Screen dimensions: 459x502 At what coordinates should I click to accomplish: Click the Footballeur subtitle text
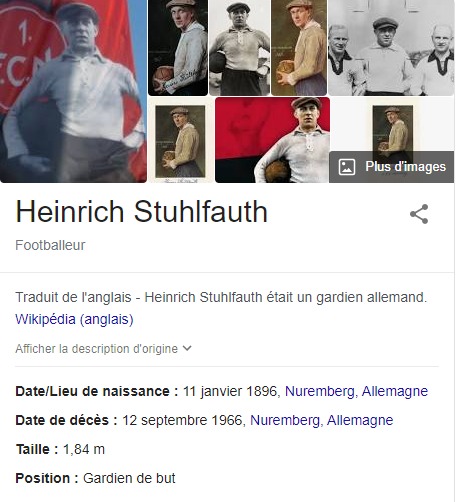coord(50,245)
